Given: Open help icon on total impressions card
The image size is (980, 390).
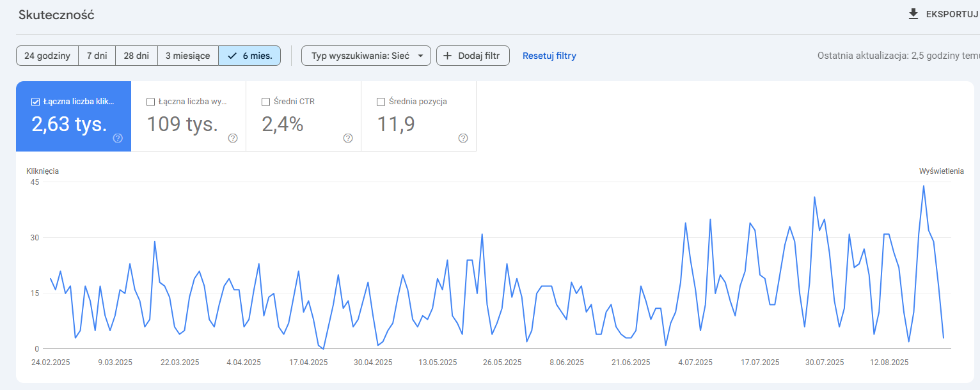Looking at the screenshot, I should (x=233, y=138).
